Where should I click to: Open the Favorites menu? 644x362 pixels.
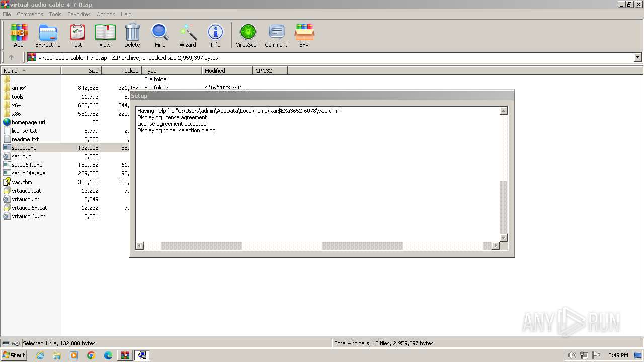coord(79,14)
